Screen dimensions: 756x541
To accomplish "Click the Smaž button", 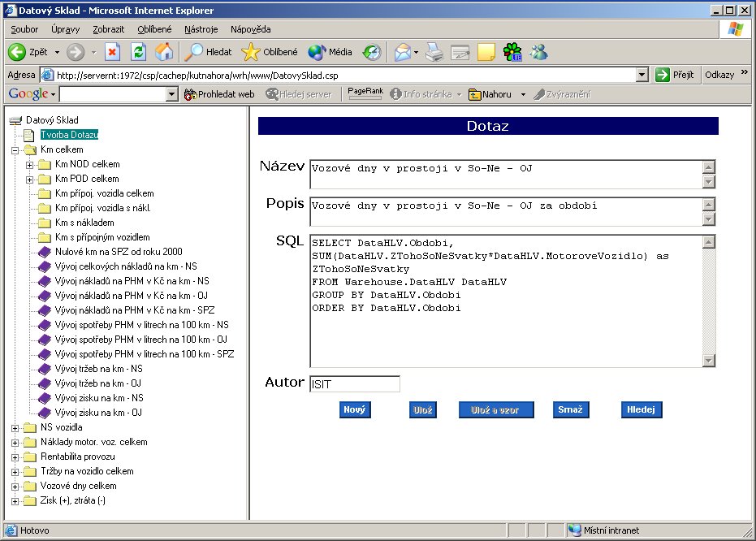I will (x=571, y=410).
